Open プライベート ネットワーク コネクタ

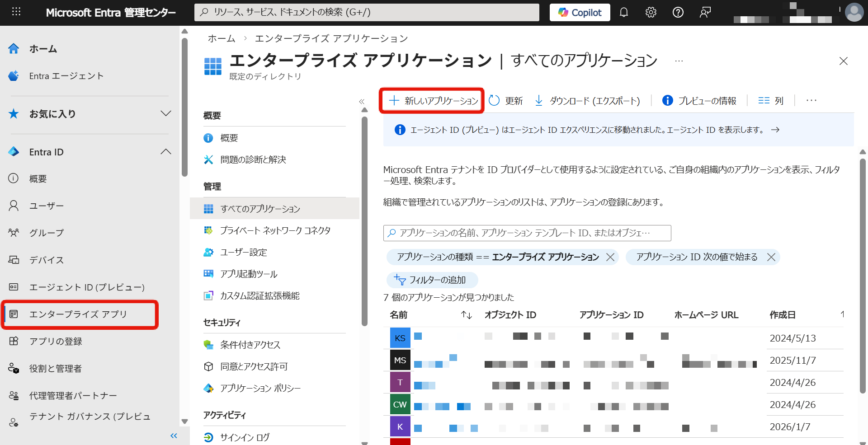[x=275, y=230]
